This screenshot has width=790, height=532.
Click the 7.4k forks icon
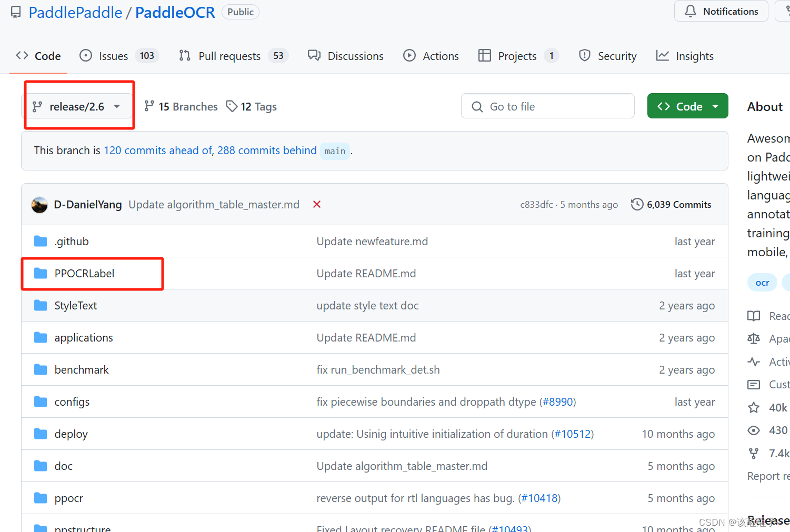[754, 453]
